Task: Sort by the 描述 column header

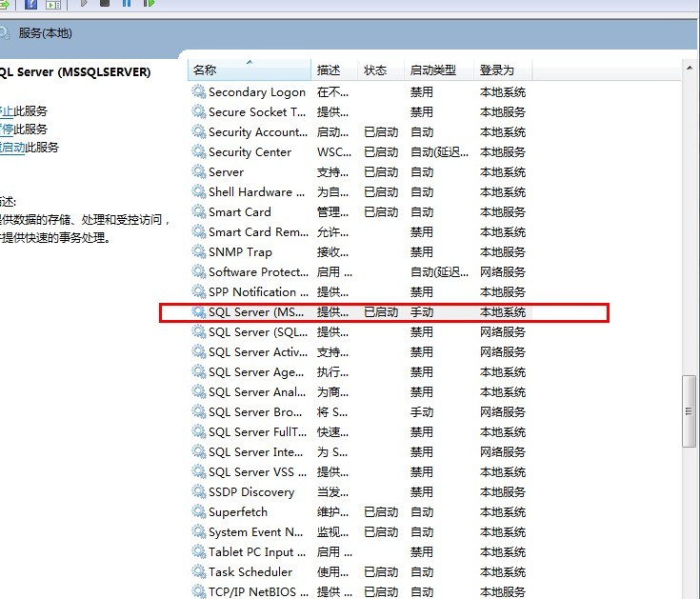Action: tap(334, 70)
